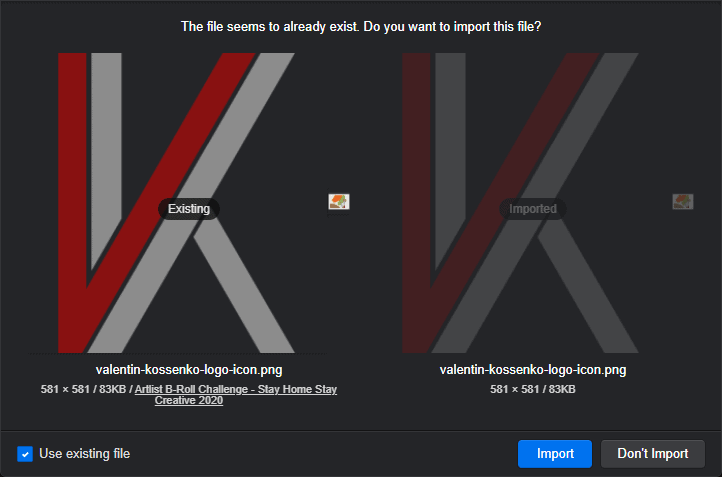Click the dimmed image icon beside the Imported preview
Screen dimensions: 722x477
point(683,202)
